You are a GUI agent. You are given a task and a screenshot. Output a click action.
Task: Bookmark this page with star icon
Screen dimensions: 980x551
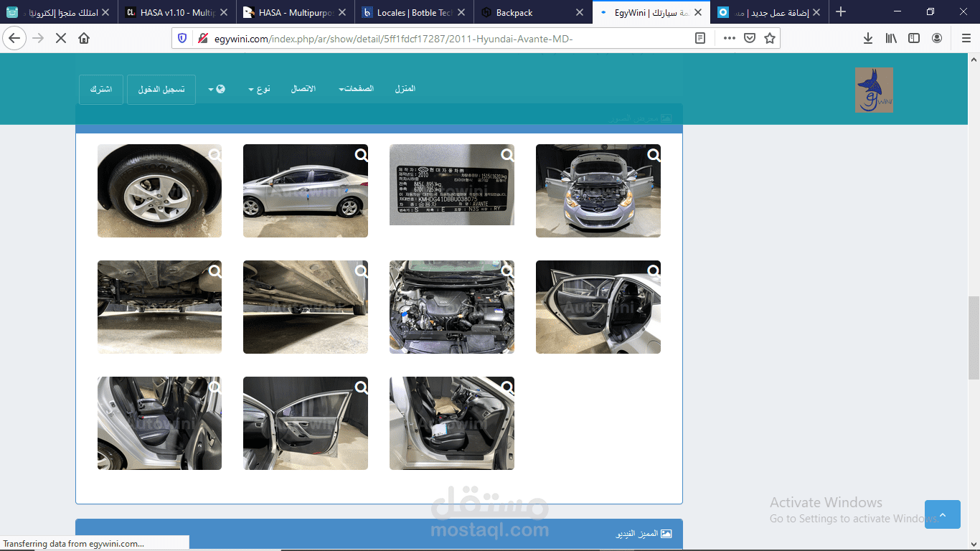770,38
